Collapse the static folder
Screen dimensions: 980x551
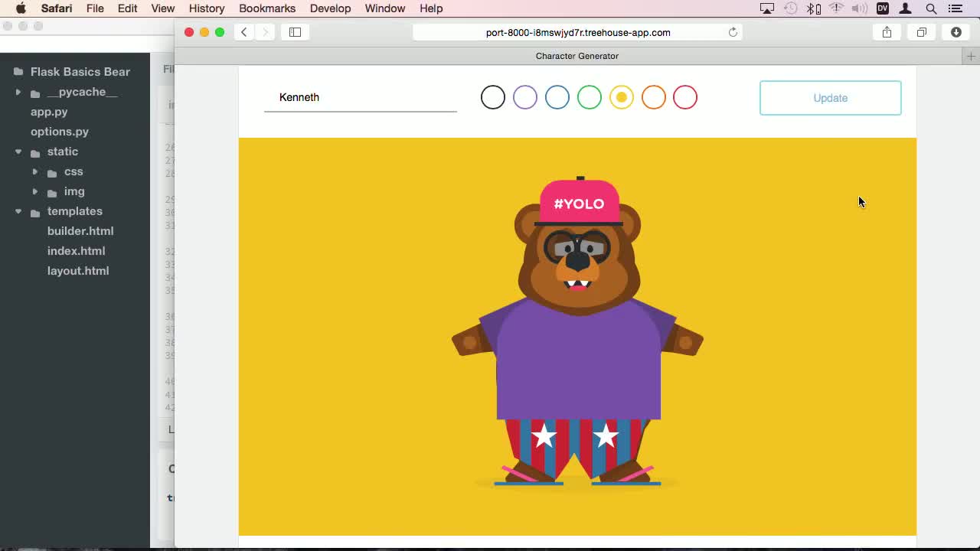click(18, 152)
